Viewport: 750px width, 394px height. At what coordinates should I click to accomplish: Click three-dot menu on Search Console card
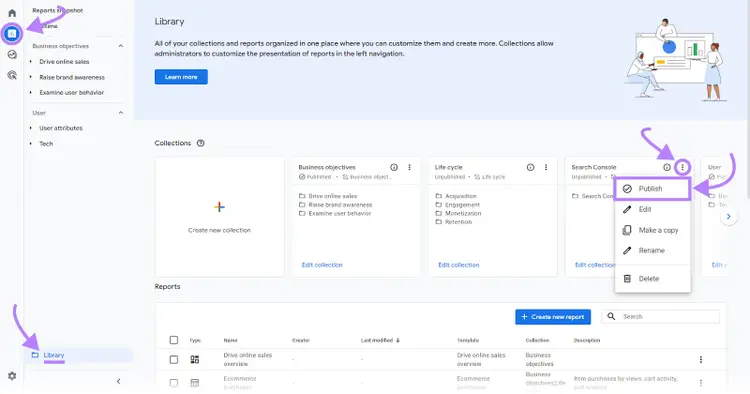click(683, 167)
